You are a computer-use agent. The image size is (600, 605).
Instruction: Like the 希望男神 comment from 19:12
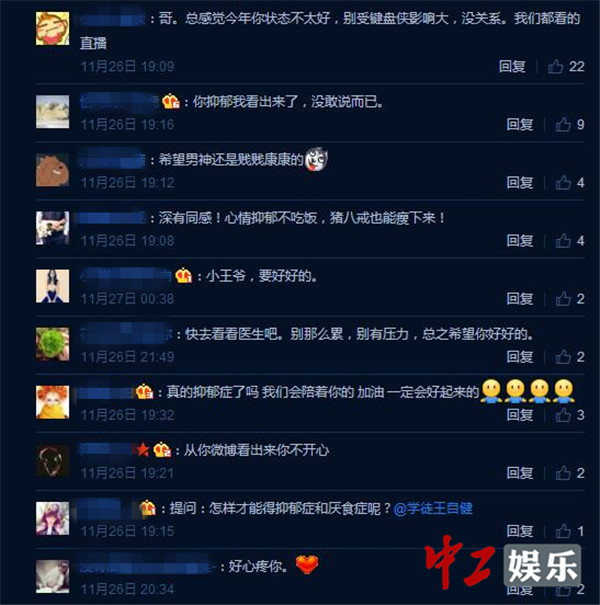click(x=563, y=183)
